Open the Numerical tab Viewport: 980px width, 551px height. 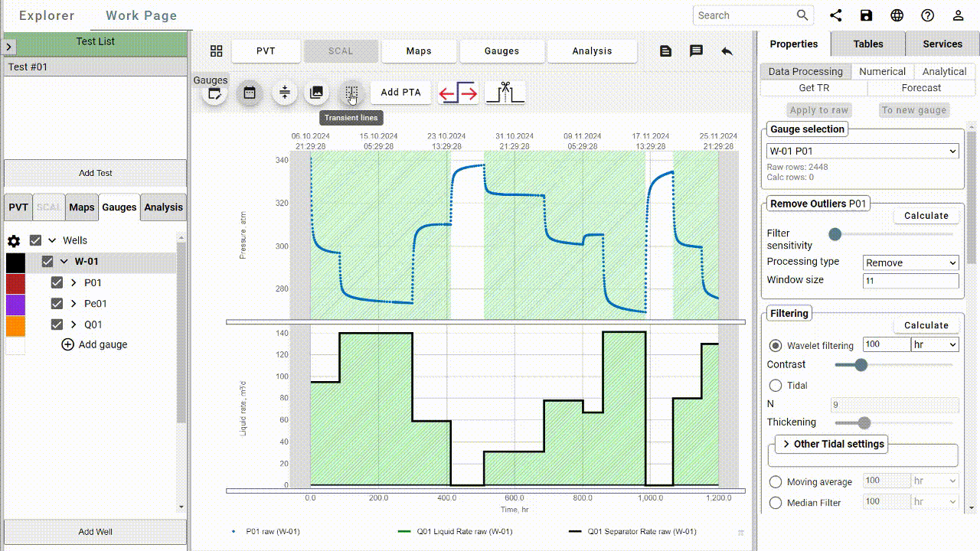tap(882, 71)
